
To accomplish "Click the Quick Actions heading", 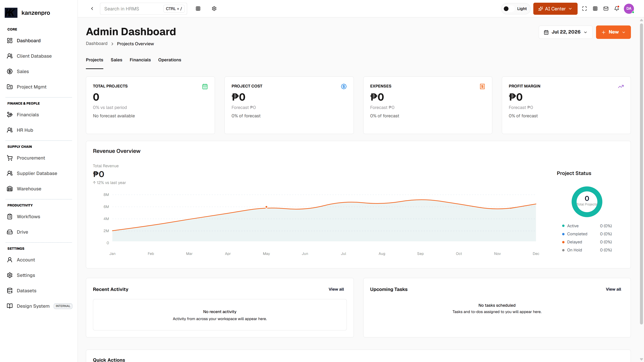I will point(109,359).
